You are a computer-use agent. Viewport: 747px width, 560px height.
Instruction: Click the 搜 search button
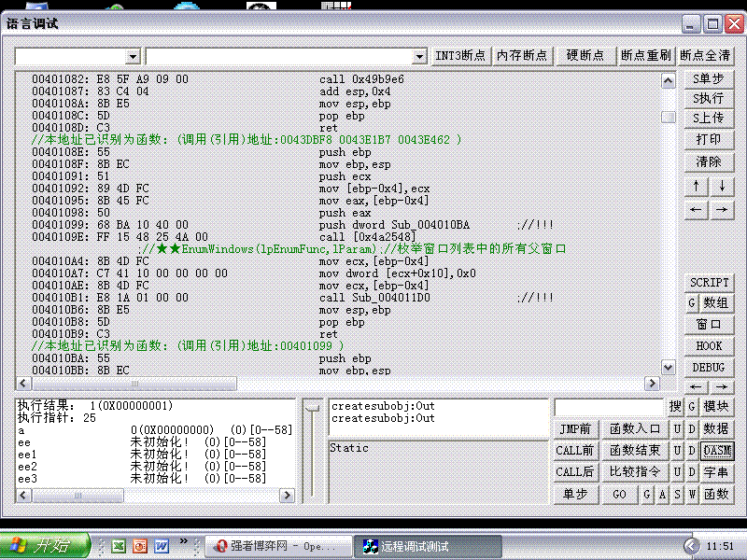(x=675, y=407)
